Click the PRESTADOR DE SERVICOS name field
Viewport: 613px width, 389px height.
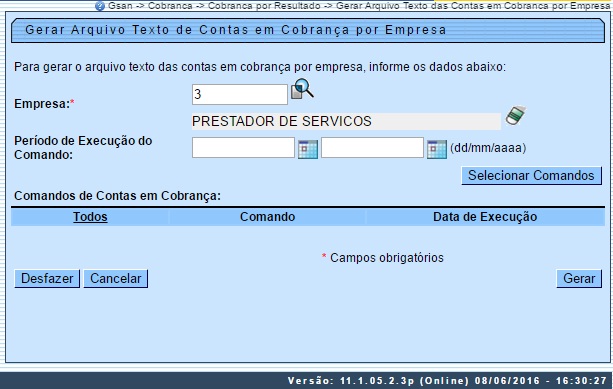pos(346,121)
